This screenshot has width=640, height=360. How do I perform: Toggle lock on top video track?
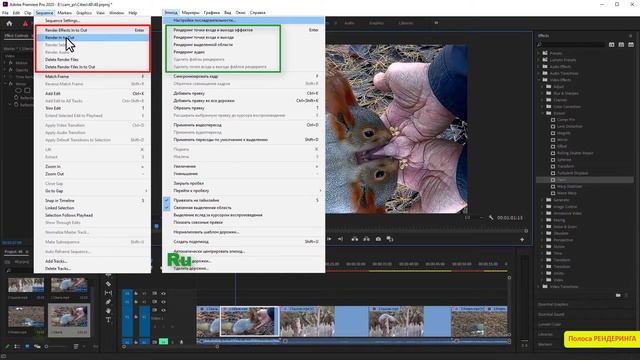136,293
